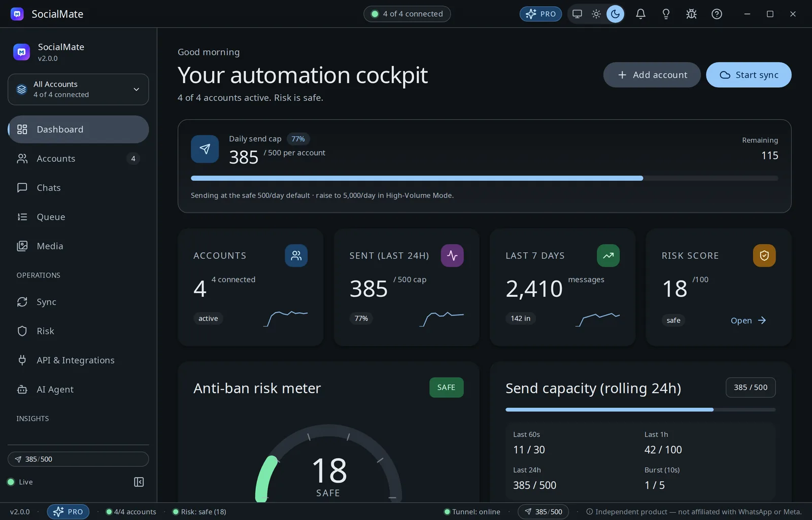The width and height of the screenshot is (812, 520).
Task: Click the paper plane daily send cap icon
Action: tap(205, 149)
